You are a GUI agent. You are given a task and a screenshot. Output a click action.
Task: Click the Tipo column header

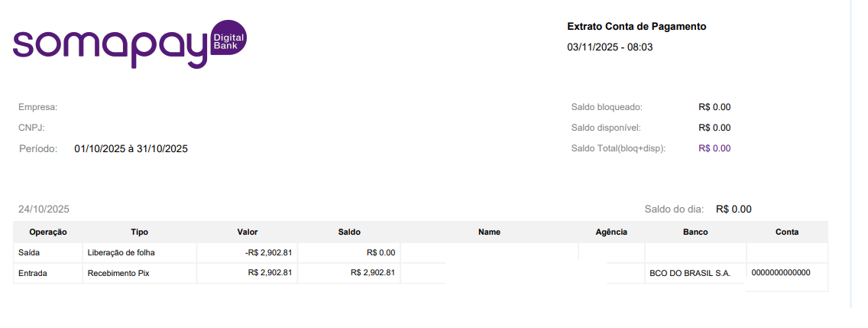coord(140,232)
